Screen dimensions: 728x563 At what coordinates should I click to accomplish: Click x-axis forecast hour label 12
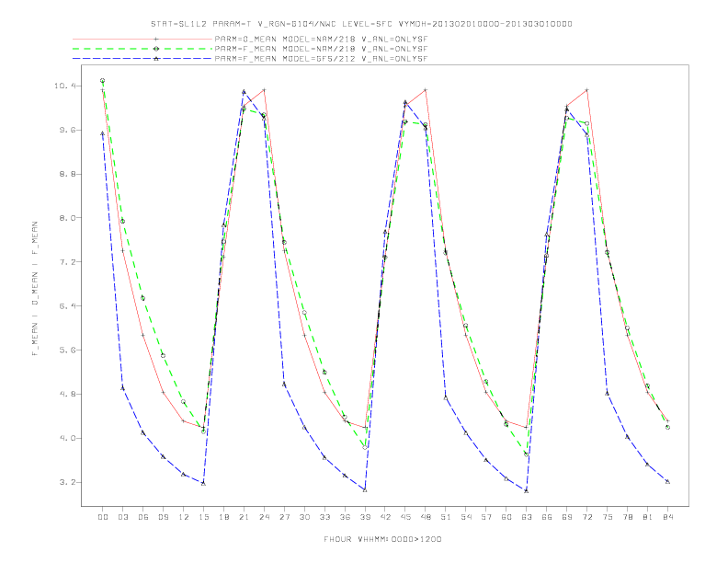point(184,517)
